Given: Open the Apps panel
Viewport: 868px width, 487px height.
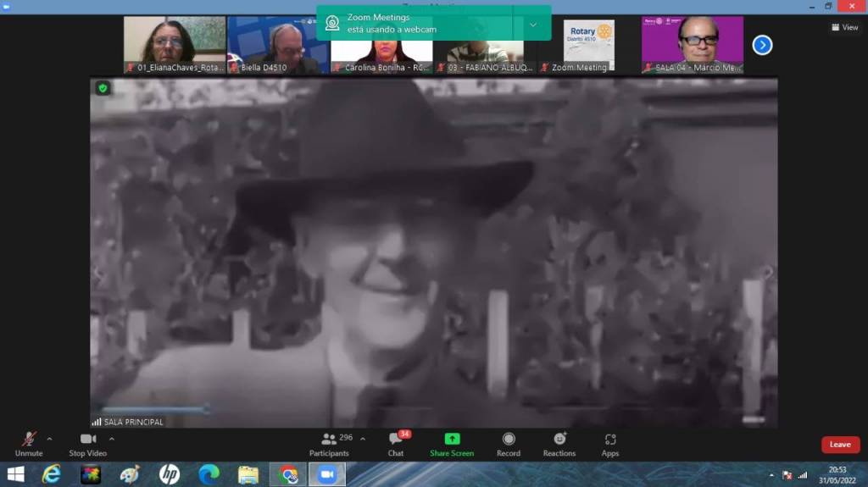Looking at the screenshot, I should point(610,444).
